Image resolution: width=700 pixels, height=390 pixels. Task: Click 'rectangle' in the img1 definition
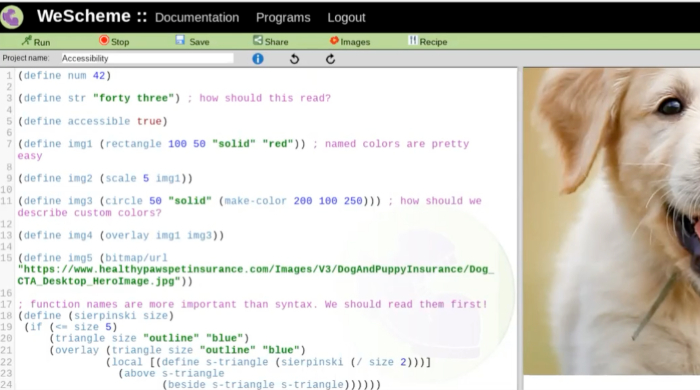(x=133, y=144)
